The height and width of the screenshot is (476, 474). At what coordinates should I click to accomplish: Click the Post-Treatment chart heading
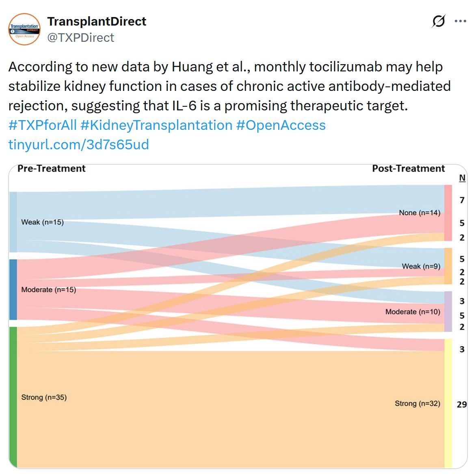tap(408, 169)
